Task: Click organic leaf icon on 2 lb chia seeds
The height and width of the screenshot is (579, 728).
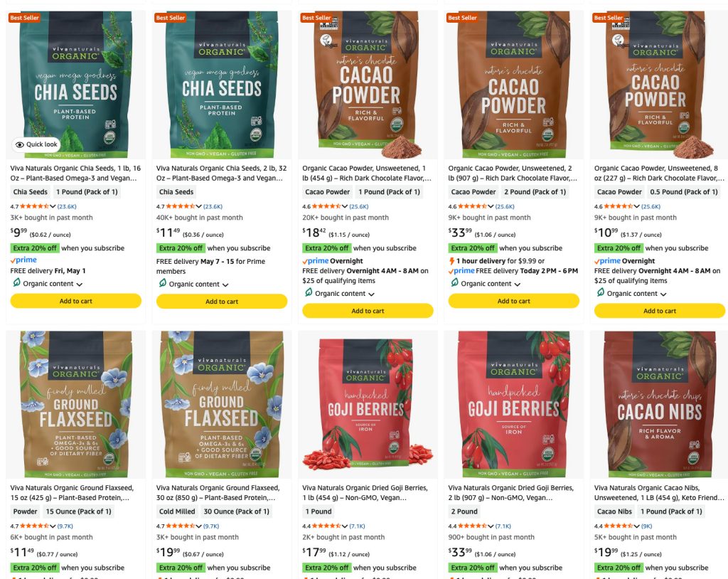Action: click(x=163, y=284)
